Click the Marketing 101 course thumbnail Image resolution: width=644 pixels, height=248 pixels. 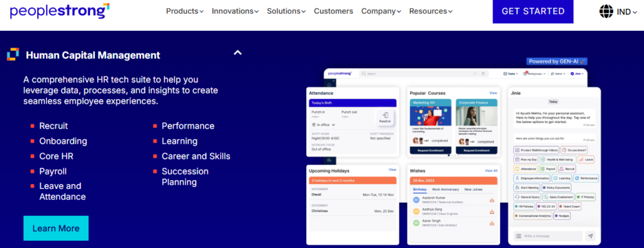tap(430, 116)
